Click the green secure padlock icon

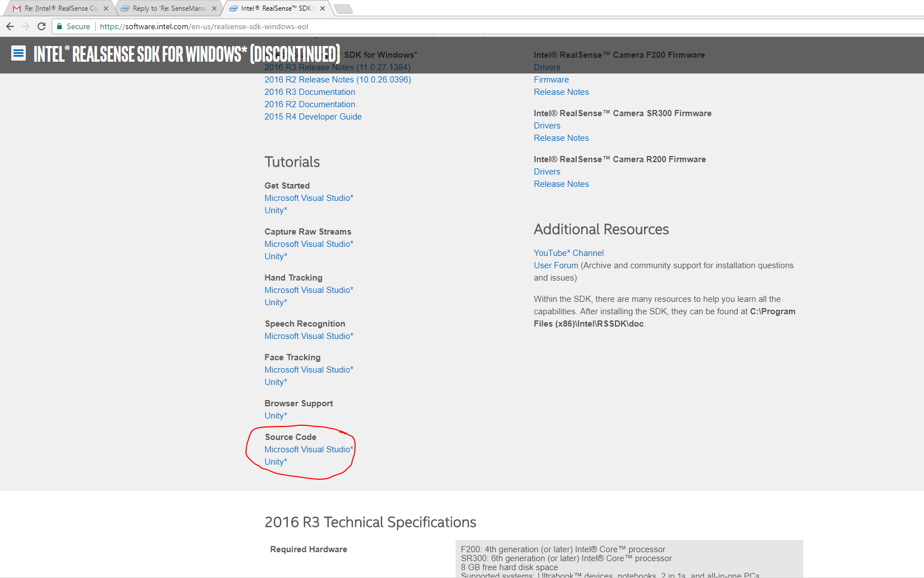(59, 26)
